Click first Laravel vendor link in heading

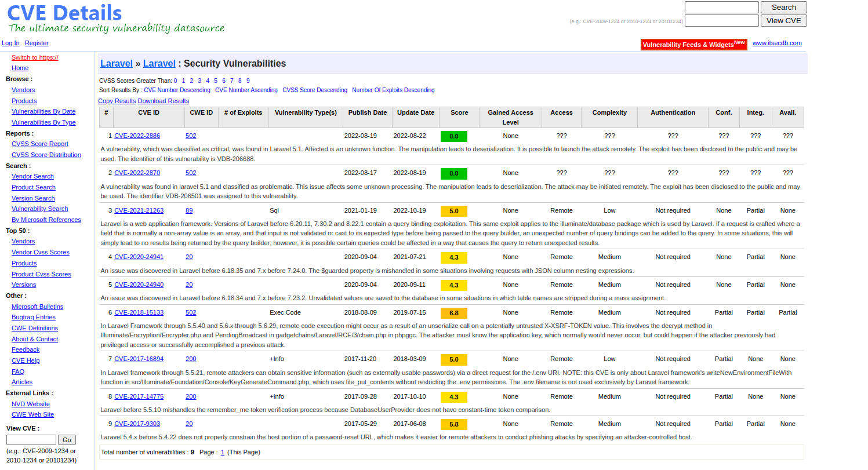tap(117, 64)
